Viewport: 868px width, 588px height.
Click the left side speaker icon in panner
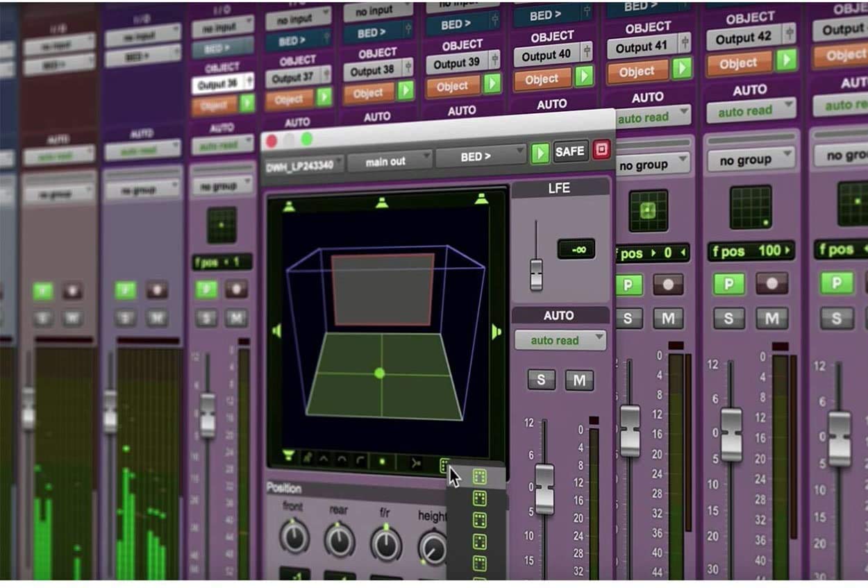(277, 331)
